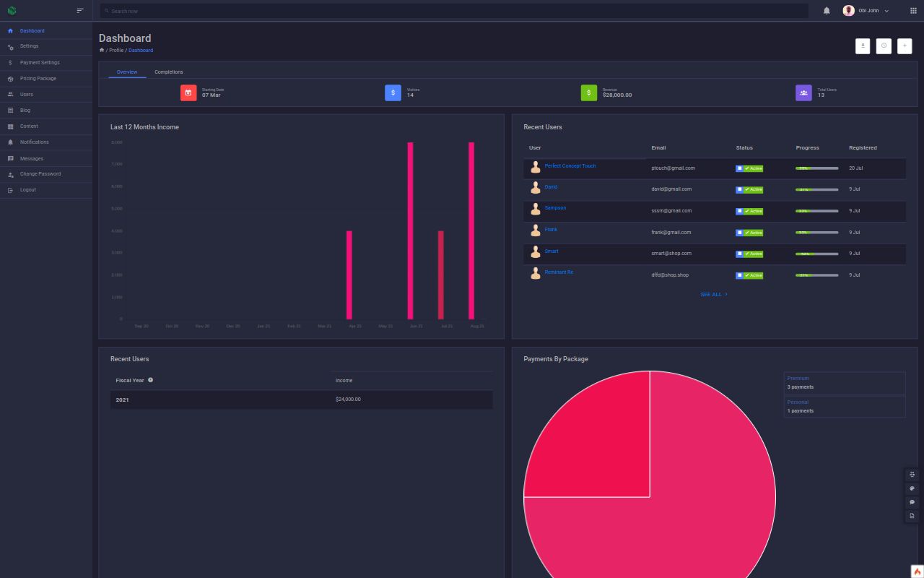Click the Fiscal Year column header
924x578 pixels.
221,380
